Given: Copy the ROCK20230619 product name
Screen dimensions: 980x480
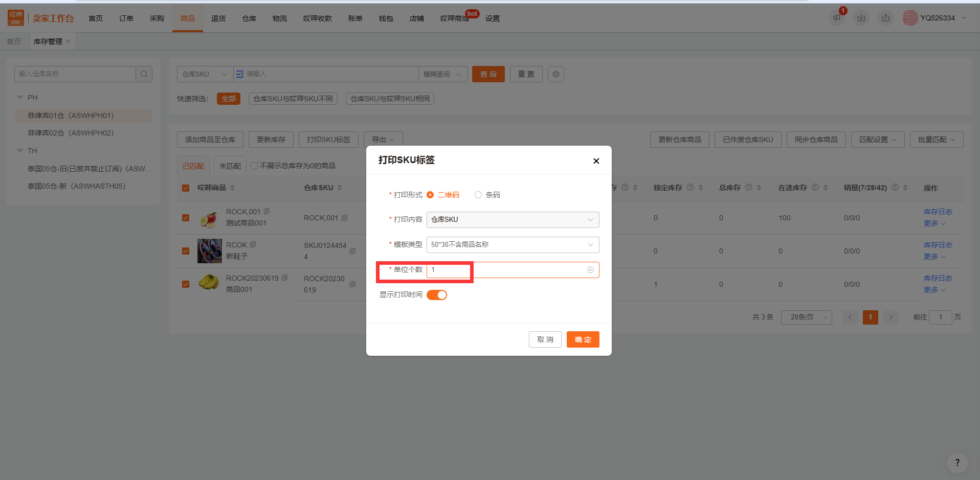Looking at the screenshot, I should 284,278.
